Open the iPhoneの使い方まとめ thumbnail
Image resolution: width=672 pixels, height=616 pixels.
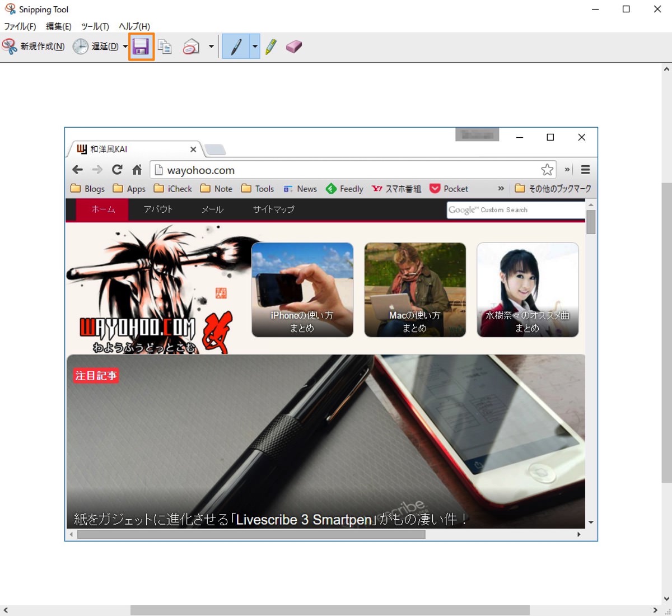point(302,290)
